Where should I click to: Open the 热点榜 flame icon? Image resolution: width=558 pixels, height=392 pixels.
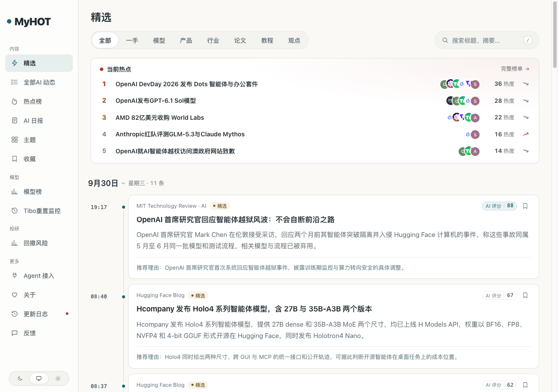coord(14,101)
